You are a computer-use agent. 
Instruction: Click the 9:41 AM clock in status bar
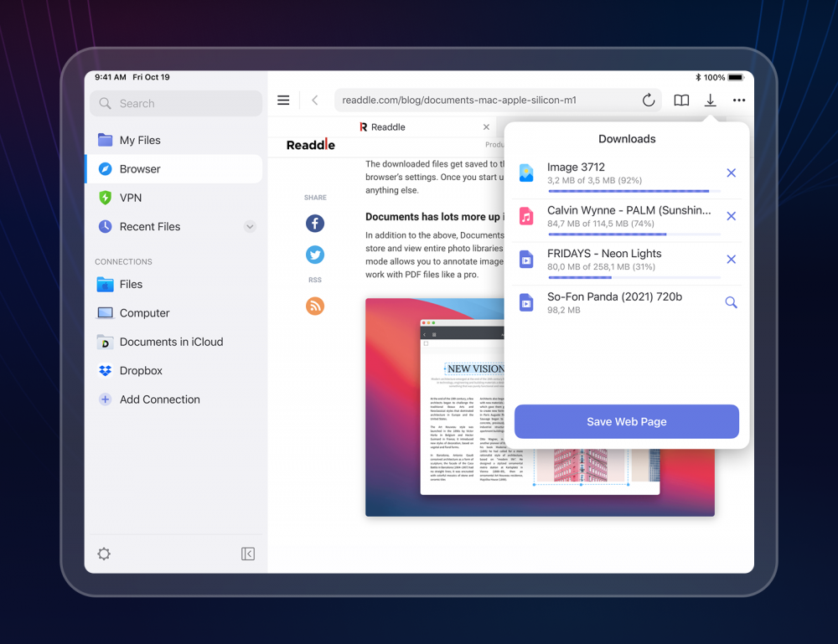(110, 77)
